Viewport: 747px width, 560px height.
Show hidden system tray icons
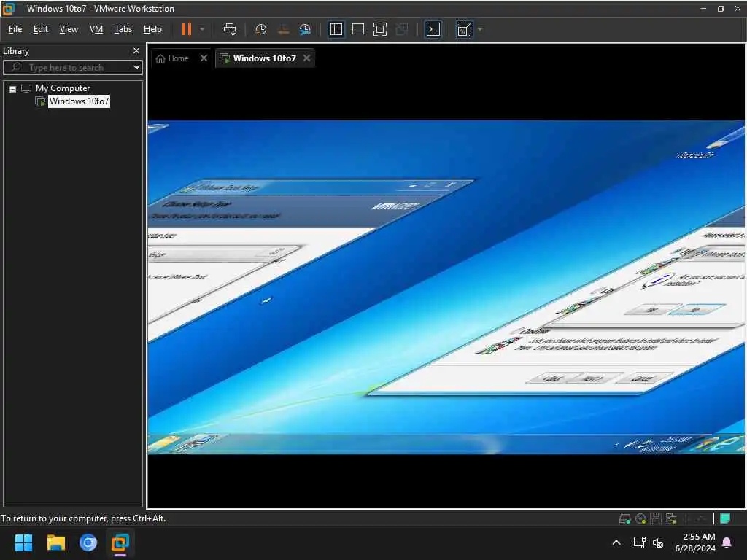(x=616, y=542)
